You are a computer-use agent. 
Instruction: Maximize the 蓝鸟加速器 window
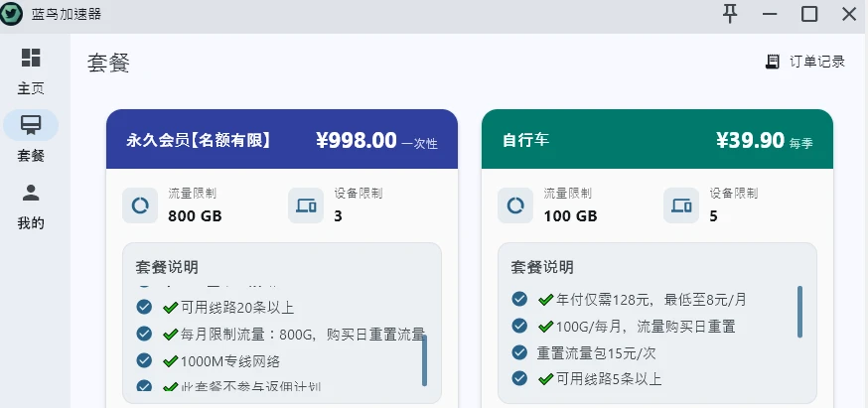[x=809, y=13]
